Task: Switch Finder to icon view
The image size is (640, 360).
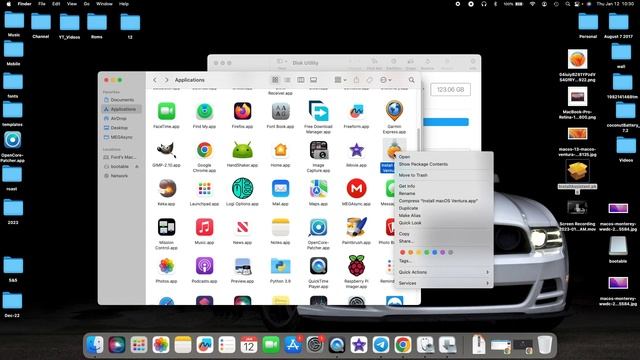Action: pos(275,80)
